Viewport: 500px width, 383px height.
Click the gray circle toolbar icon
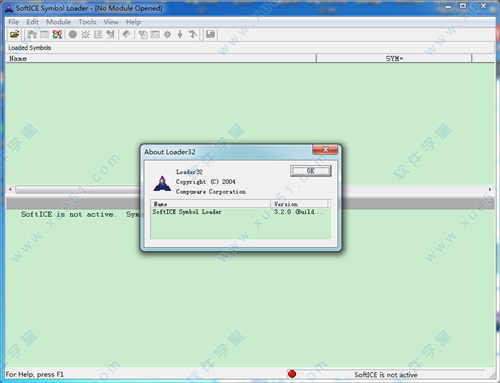click(73, 34)
